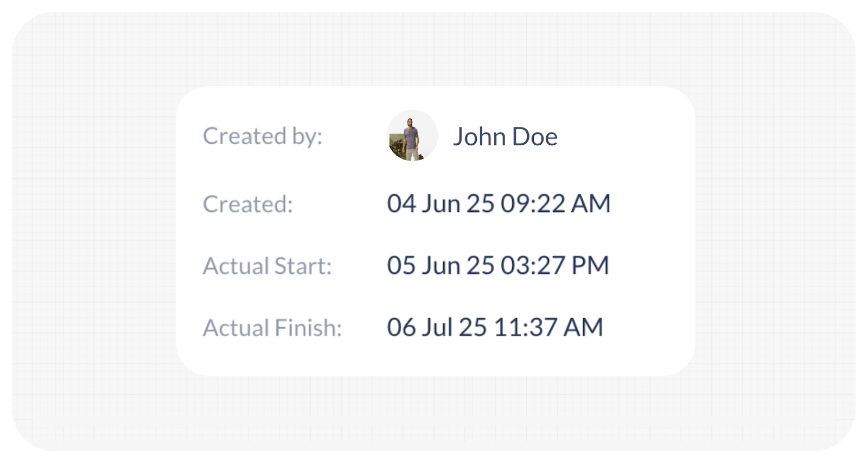
Task: Click the 'Actual Start:' label
Action: coord(267,266)
